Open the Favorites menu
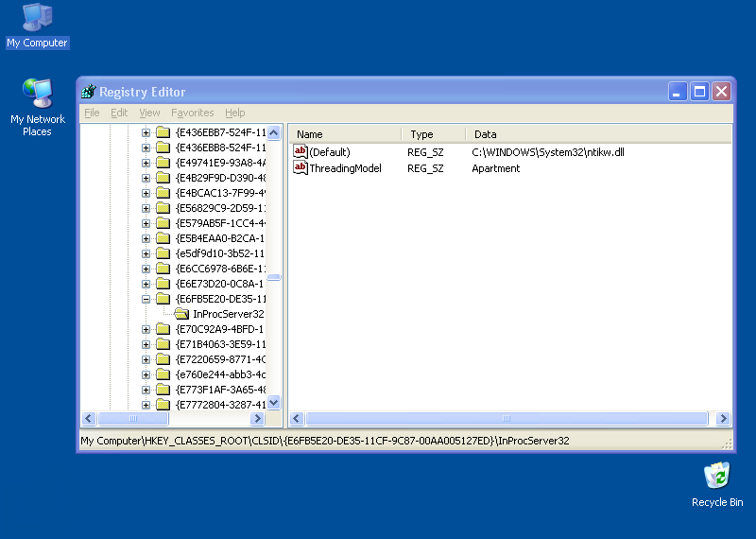Viewport: 756px width, 539px height. [193, 113]
